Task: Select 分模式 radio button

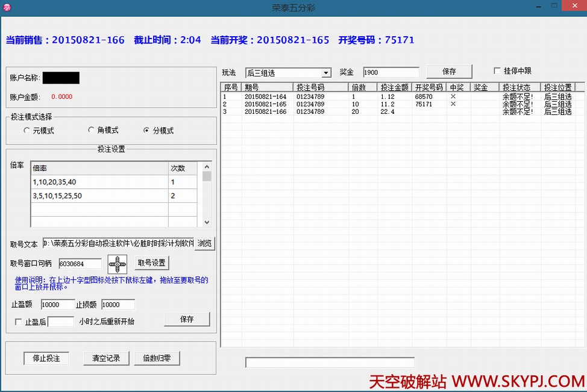Action: pyautogui.click(x=146, y=131)
